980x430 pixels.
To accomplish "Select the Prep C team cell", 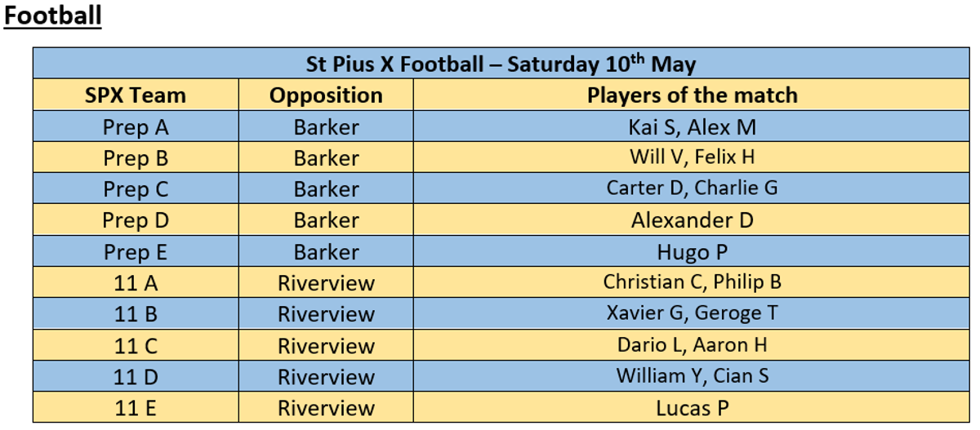I will 136,189.
